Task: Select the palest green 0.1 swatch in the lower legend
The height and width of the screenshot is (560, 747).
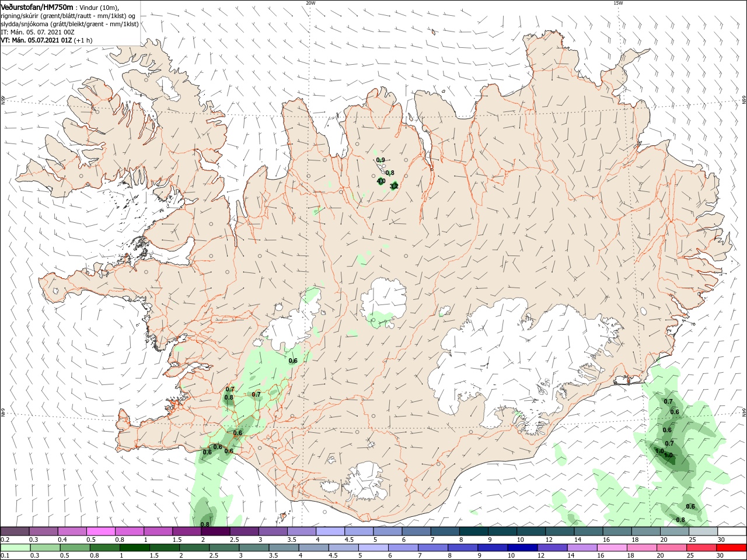Action: pyautogui.click(x=15, y=548)
